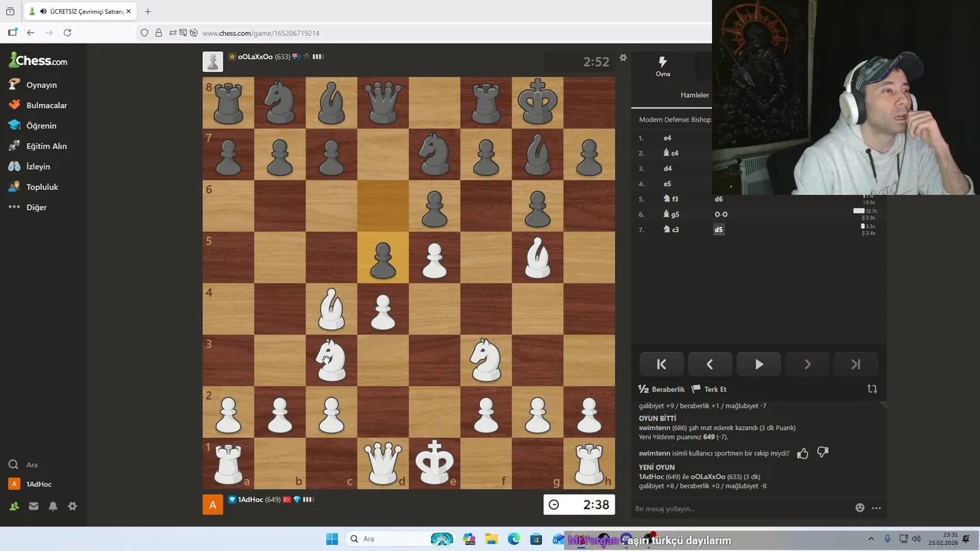Viewport: 980px width, 551px height.
Task: Click the Bir mesaj yollayın chat field
Action: [x=743, y=508]
